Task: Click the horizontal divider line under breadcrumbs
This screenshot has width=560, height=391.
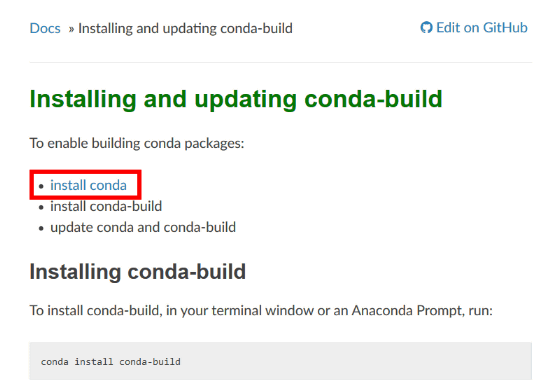Action: (281, 62)
